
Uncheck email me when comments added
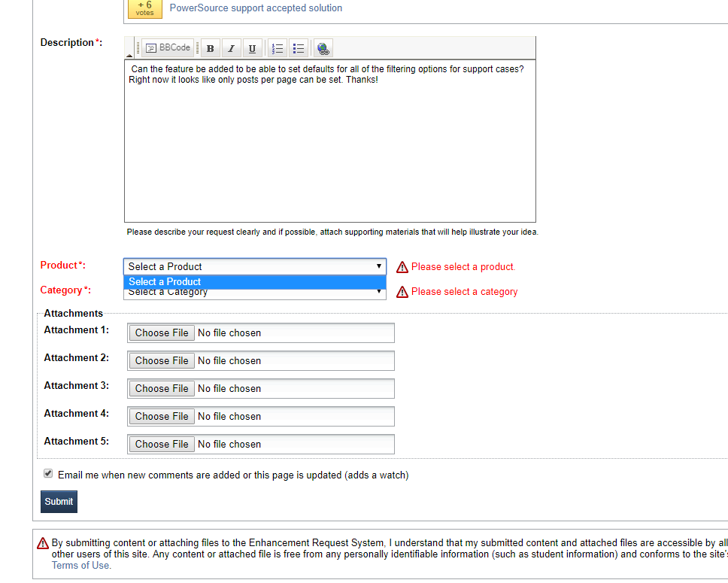(x=48, y=473)
